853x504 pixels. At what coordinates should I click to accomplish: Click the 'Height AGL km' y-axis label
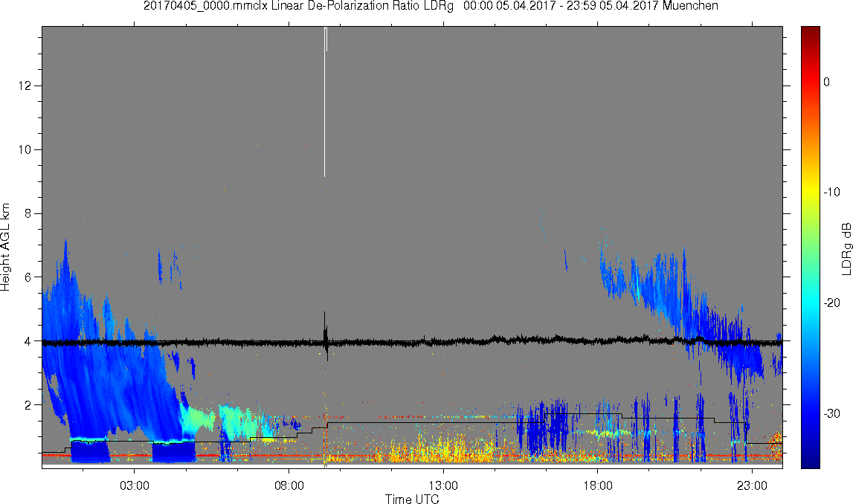pyautogui.click(x=5, y=248)
